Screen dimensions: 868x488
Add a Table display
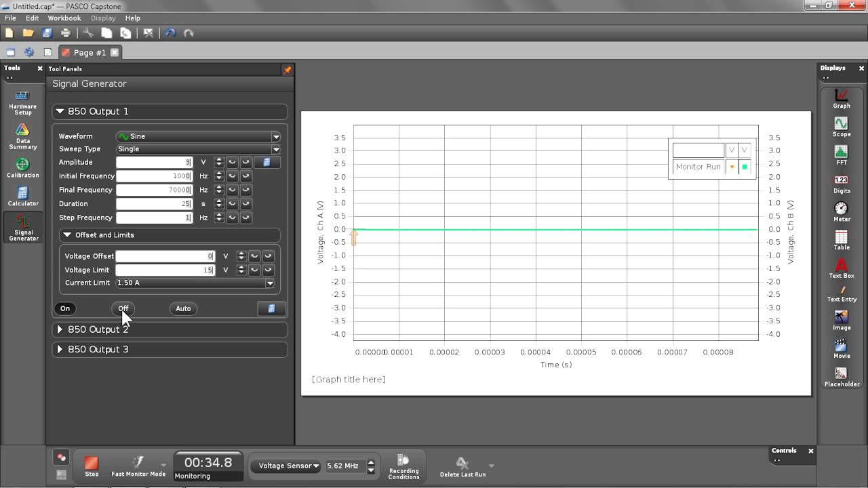(841, 241)
